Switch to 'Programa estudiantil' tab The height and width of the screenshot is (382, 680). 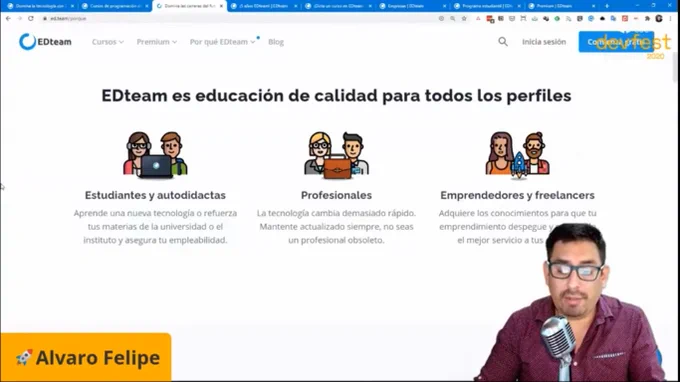point(486,6)
